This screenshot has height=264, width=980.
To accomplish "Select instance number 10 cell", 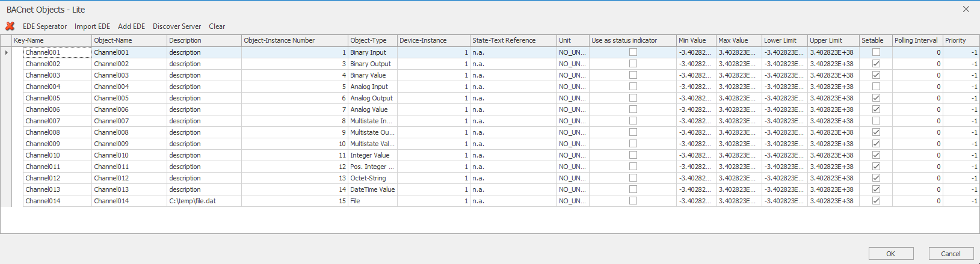I will pos(295,144).
